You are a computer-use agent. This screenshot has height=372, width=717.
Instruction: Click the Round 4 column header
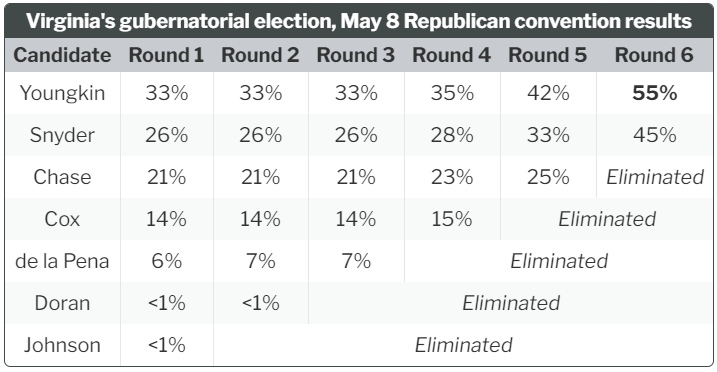[452, 55]
